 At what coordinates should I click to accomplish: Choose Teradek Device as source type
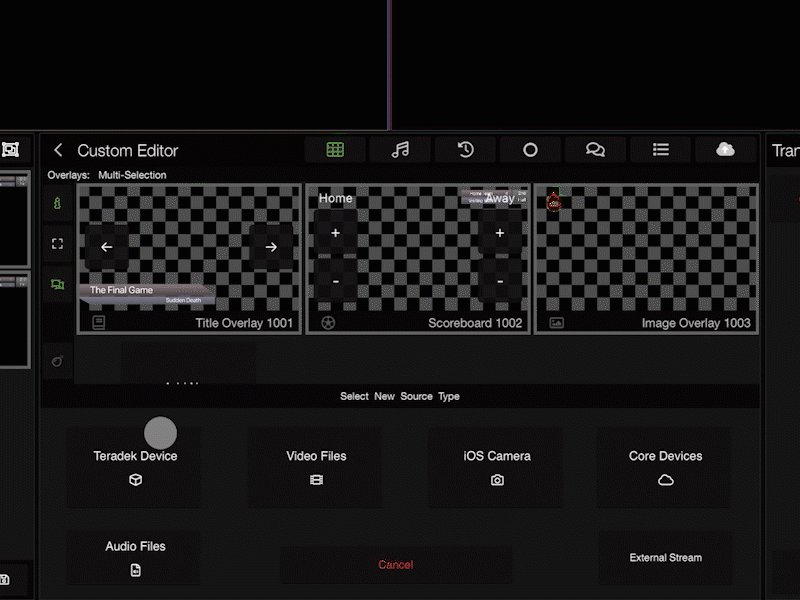134,467
